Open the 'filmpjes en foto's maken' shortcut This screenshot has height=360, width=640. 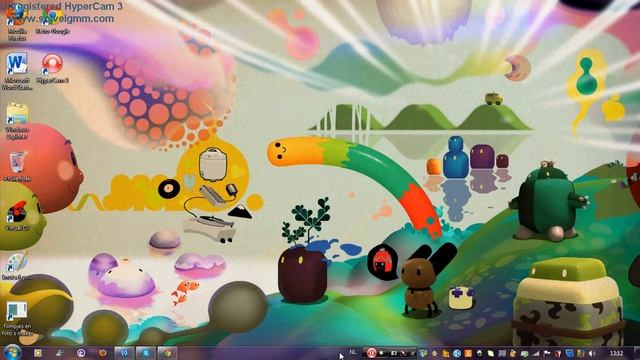(x=17, y=319)
